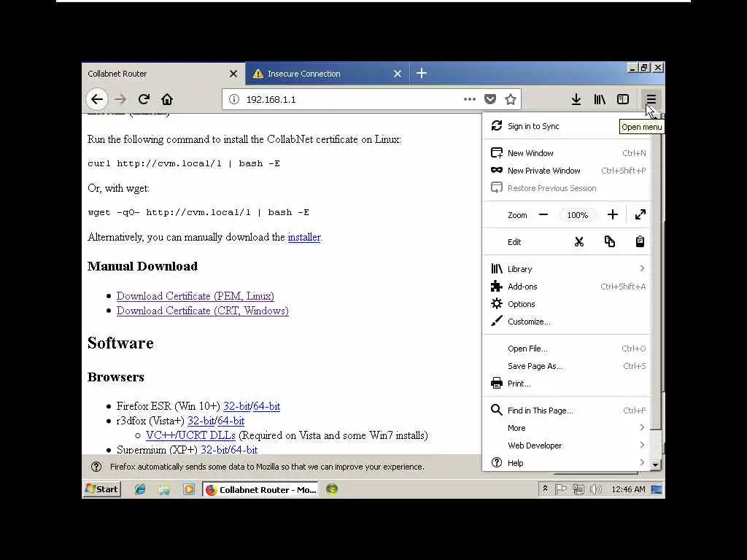Open Windows Explorer from taskbar

[164, 489]
